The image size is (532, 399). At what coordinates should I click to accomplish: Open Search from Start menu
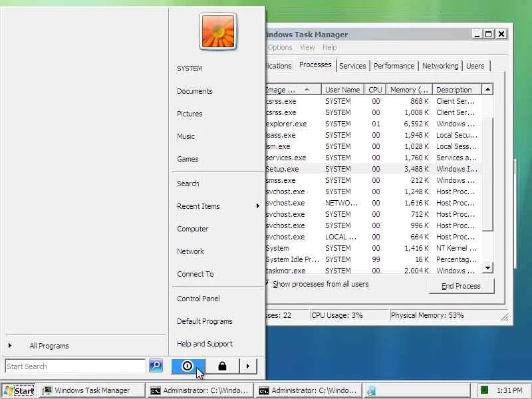click(x=188, y=184)
